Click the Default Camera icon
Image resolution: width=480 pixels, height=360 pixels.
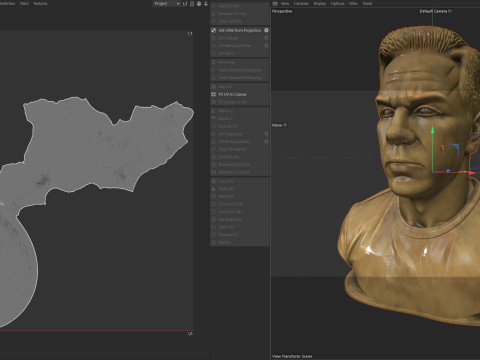[x=450, y=11]
